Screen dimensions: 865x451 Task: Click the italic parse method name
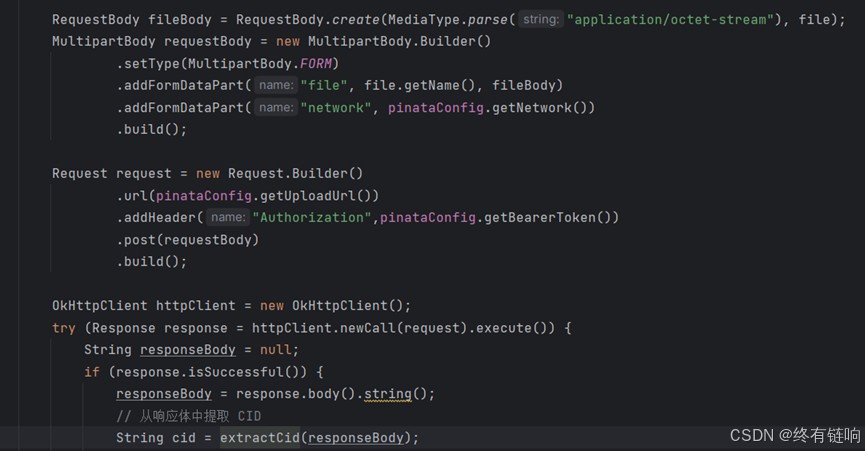tap(490, 19)
